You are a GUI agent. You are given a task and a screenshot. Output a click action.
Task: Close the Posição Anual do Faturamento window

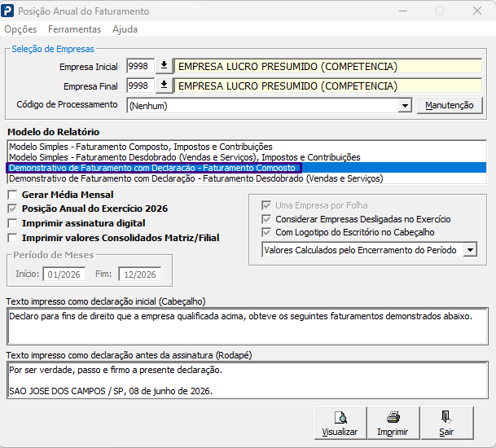coord(477,11)
